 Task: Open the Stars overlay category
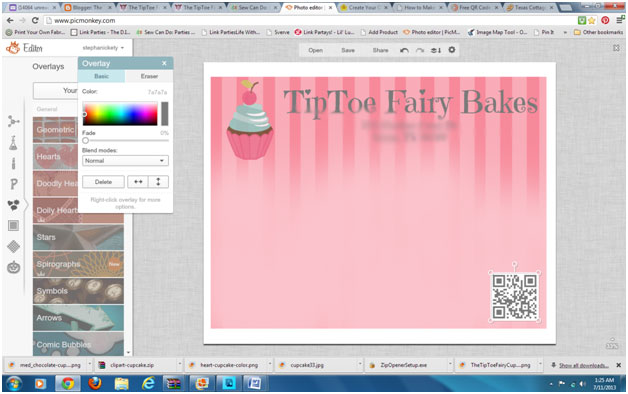tap(78, 237)
